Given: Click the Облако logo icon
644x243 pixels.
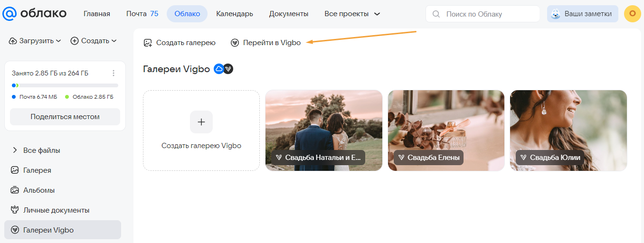Looking at the screenshot, I should tap(9, 14).
